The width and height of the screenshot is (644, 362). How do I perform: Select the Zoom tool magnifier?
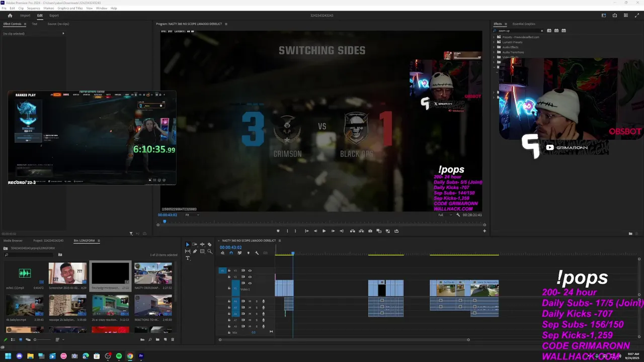[209, 251]
